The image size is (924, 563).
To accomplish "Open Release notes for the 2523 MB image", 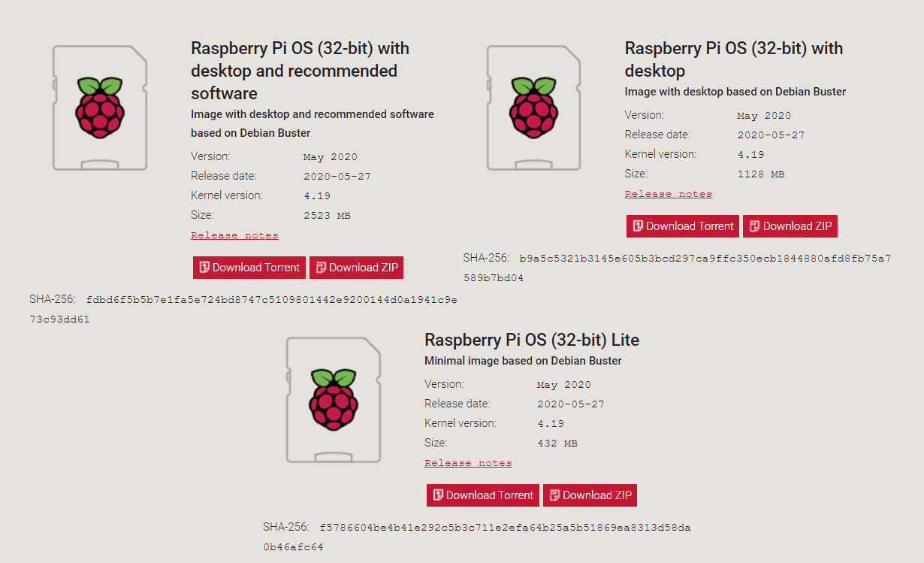I will click(234, 235).
